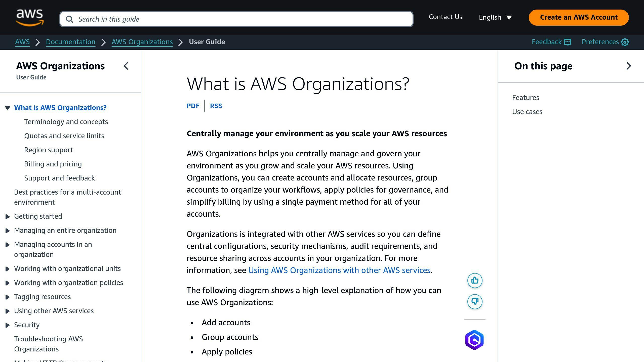Click the Create an AWS Account button
644x362 pixels.
(x=579, y=17)
